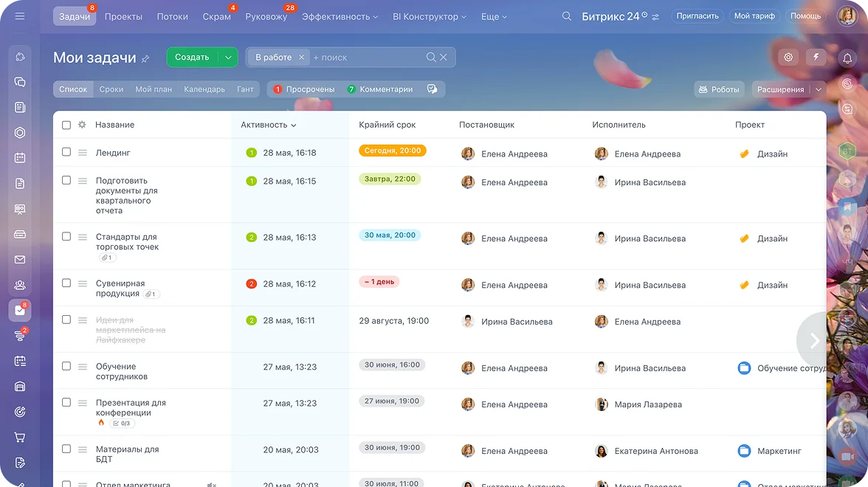Open the Проекты top menu item
The image size is (868, 487).
coord(123,16)
